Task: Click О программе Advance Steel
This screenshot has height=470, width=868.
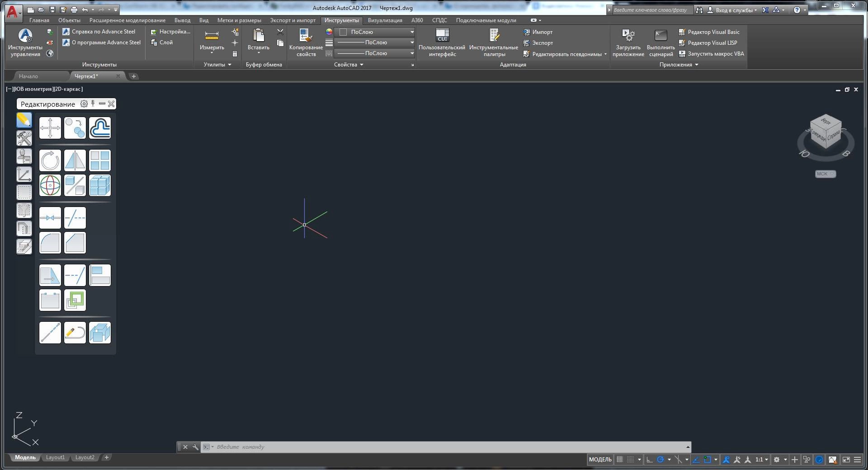Action: (x=101, y=42)
